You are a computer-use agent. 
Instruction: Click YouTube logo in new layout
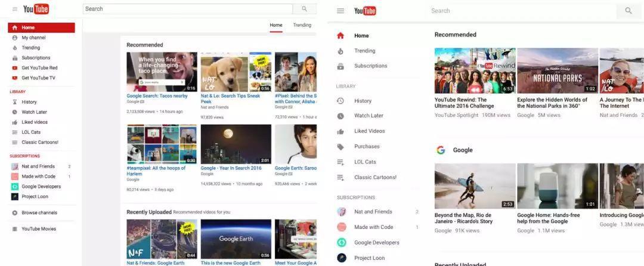tap(365, 11)
